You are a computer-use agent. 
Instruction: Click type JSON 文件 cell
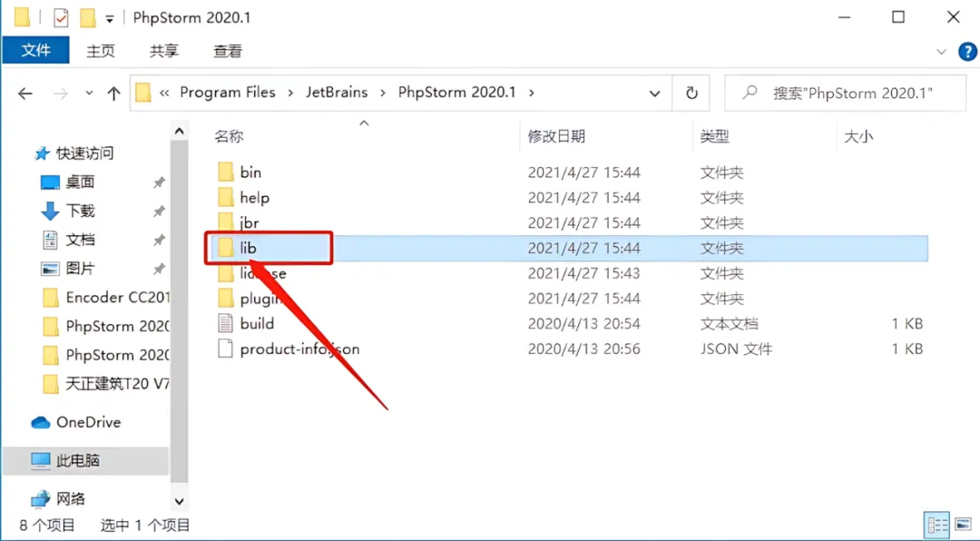736,349
